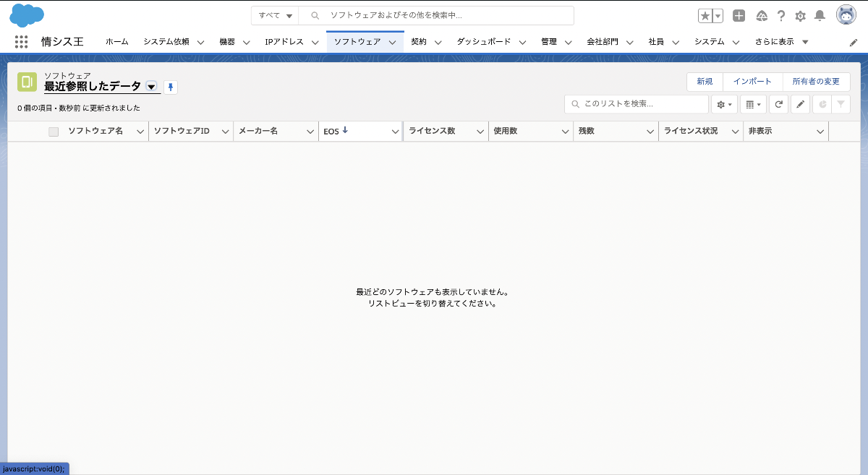Expand the 機器 tab chevron
This screenshot has height=475, width=868.
[x=247, y=43]
